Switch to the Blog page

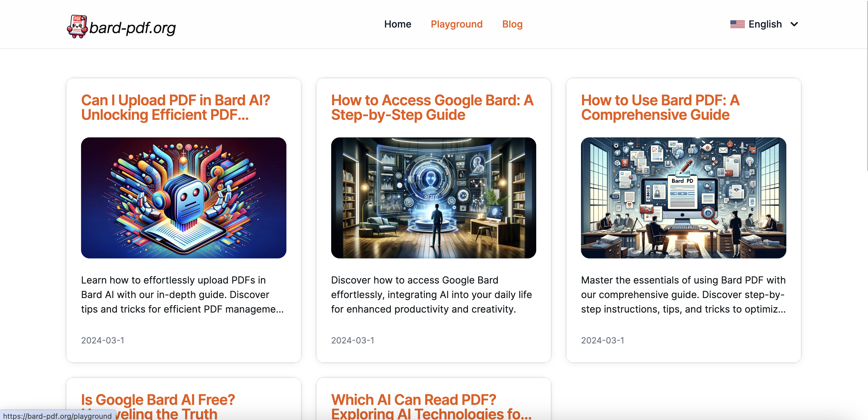point(512,24)
